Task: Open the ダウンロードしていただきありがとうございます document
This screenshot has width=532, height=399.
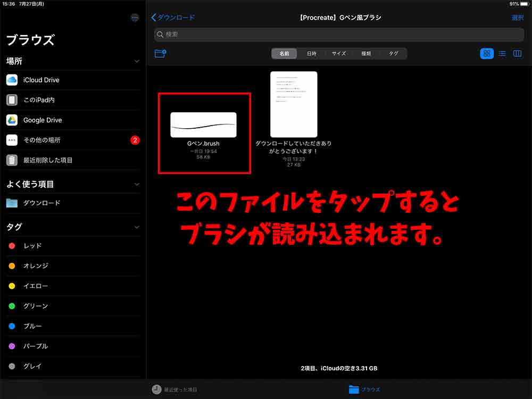Action: 294,104
